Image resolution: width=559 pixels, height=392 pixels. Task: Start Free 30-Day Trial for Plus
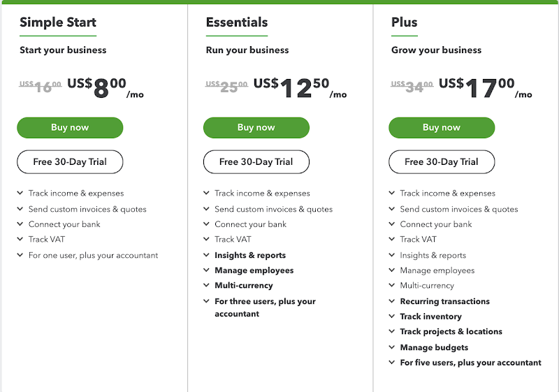point(442,162)
